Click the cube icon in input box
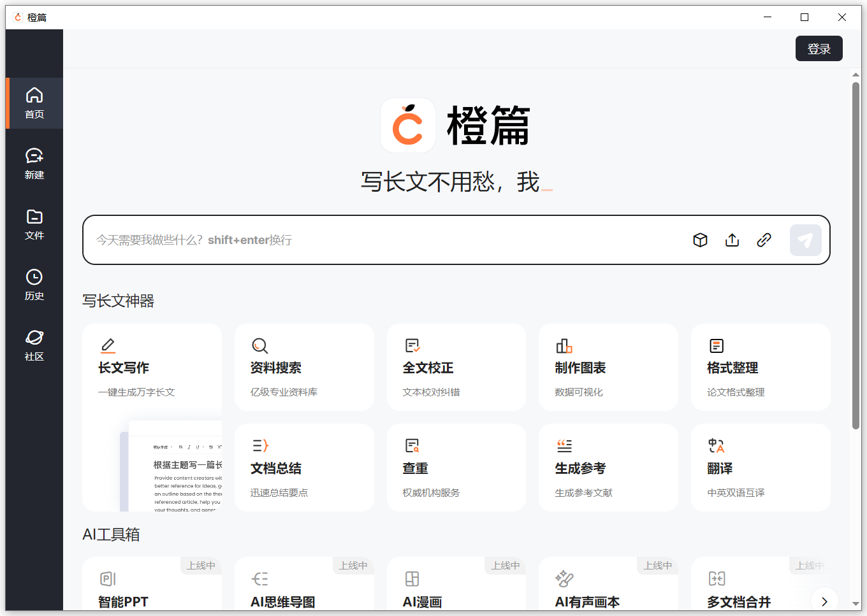Viewport: 867px width, 616px height. pos(700,240)
